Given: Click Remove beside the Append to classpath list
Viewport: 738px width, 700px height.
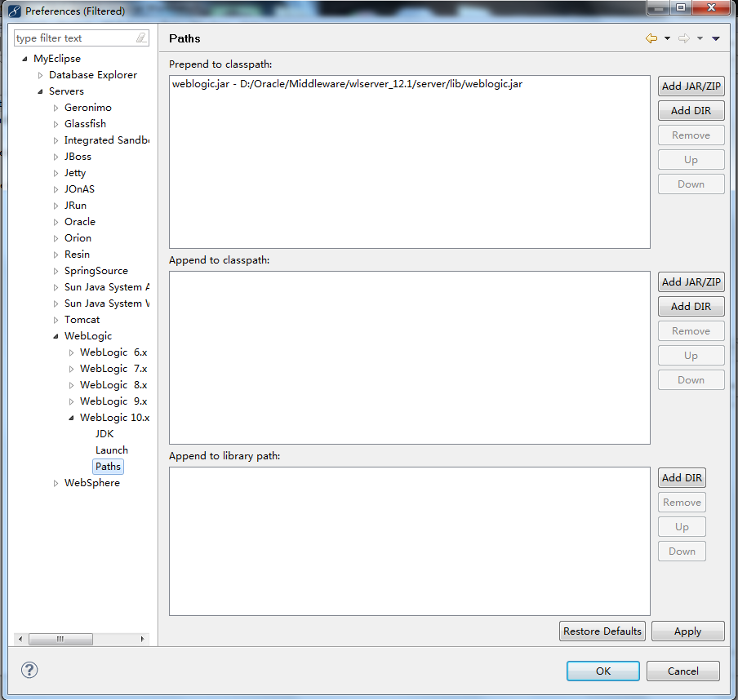Looking at the screenshot, I should tap(691, 330).
